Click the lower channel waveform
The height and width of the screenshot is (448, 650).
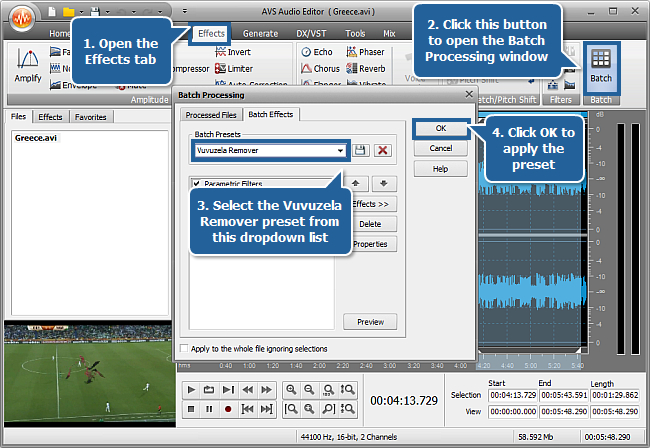(532, 291)
